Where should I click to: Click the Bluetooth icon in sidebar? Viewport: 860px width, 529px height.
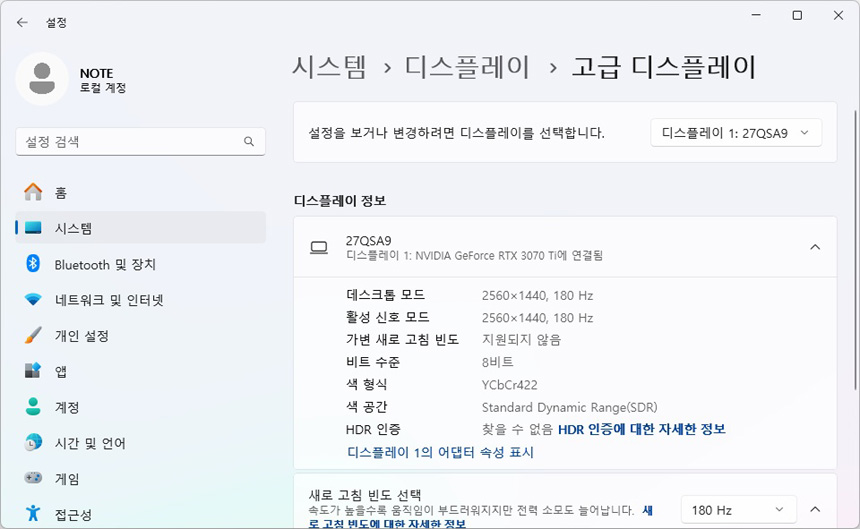pyautogui.click(x=33, y=264)
